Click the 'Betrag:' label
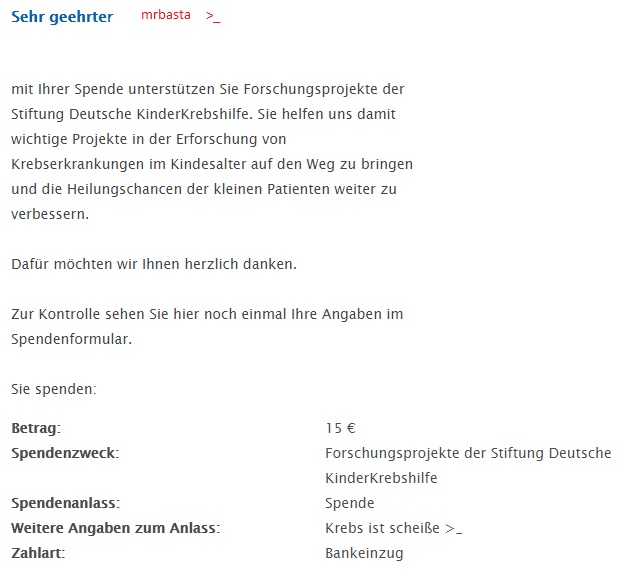The height and width of the screenshot is (572, 629). (x=36, y=428)
